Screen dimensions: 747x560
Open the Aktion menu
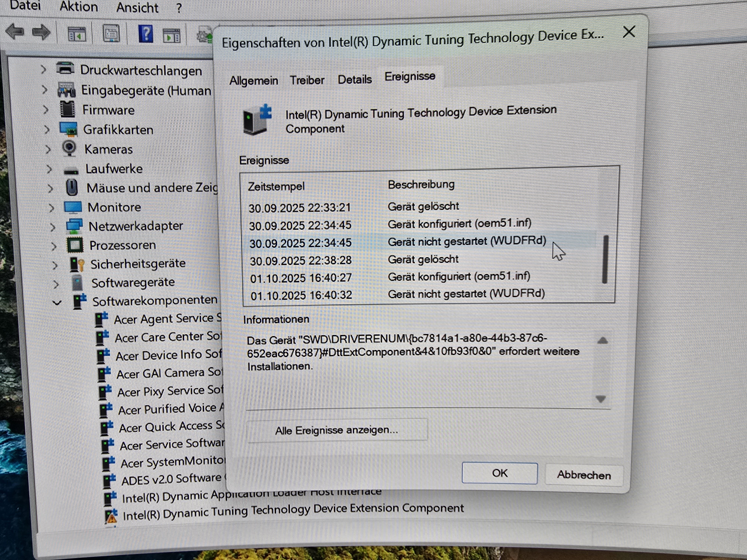[x=79, y=7]
